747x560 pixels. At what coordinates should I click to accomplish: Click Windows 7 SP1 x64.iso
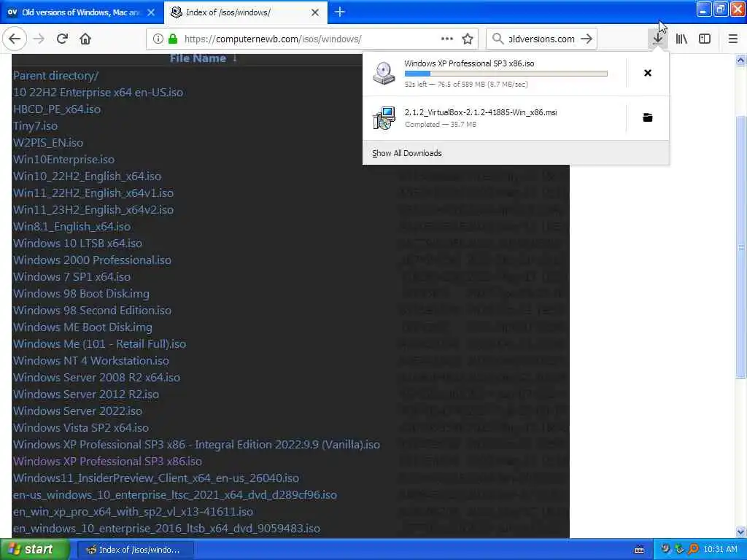click(72, 276)
